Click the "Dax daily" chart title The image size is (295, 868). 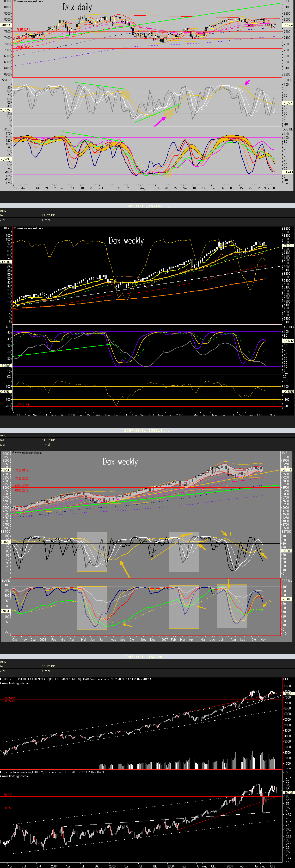[77, 7]
